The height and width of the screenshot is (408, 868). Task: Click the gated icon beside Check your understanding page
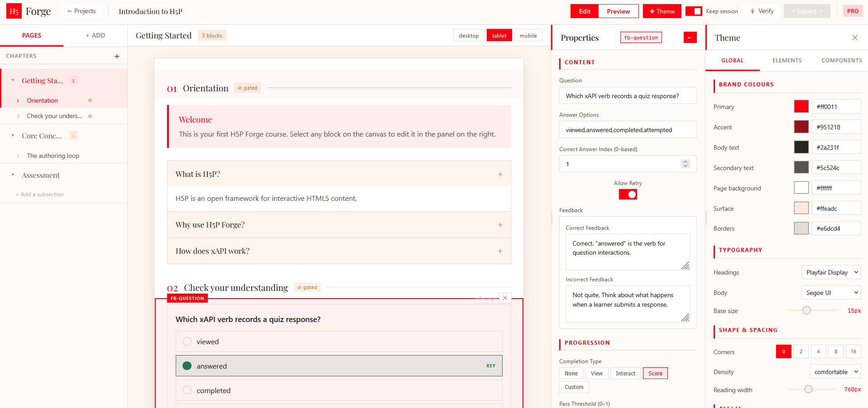[90, 116]
